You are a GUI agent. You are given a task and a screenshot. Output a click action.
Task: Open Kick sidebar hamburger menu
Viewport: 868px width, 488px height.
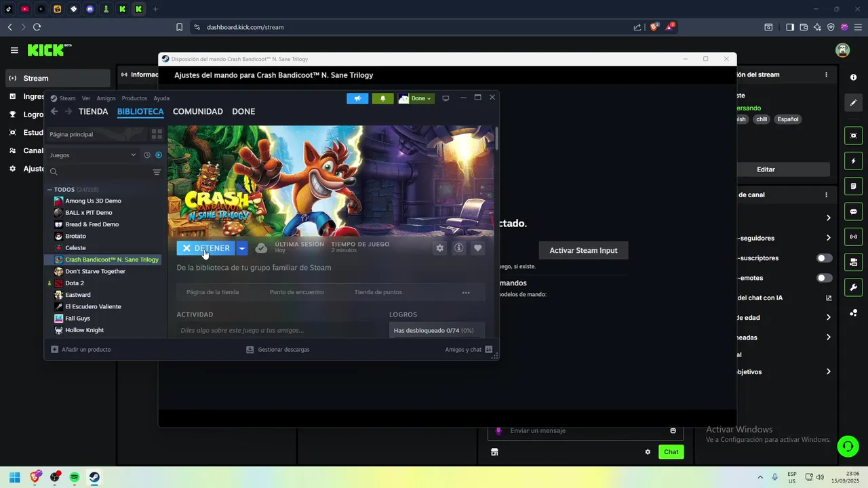[14, 50]
